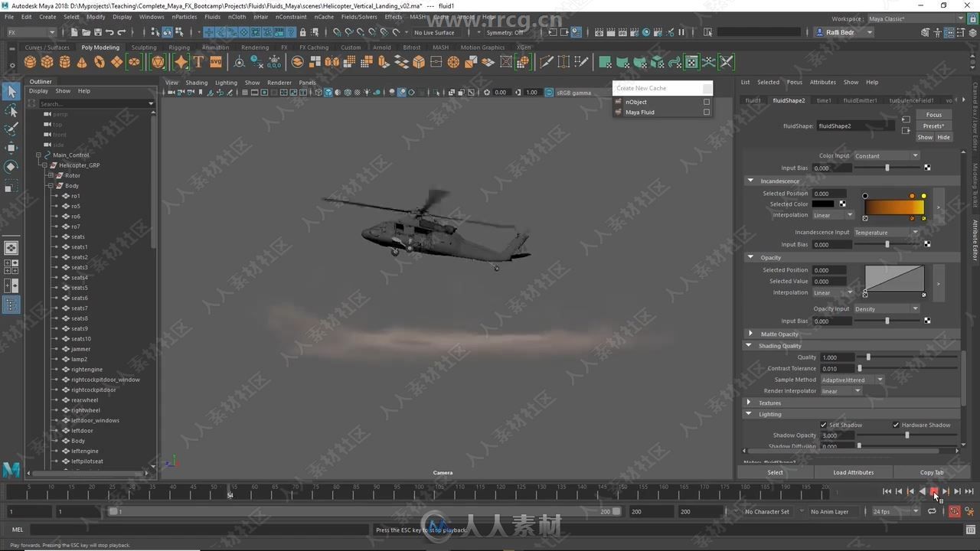This screenshot has height=551, width=980.
Task: Click the fluidShape name input field
Action: pos(855,126)
